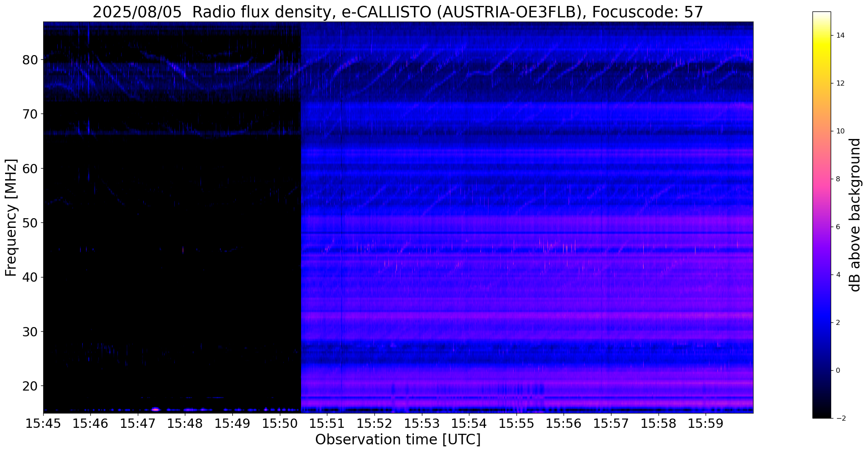Click the 60 MHz frequency tick label
This screenshot has width=868, height=452.
click(x=30, y=169)
